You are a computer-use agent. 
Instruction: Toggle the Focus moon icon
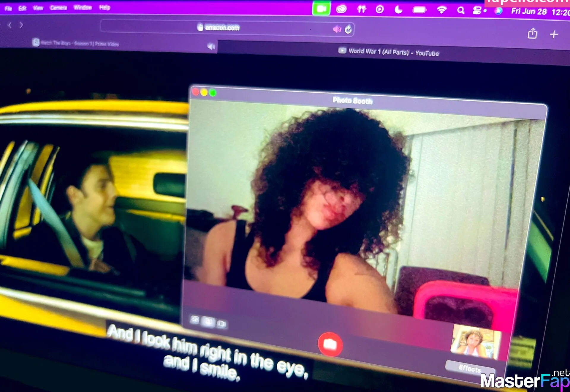pos(398,10)
